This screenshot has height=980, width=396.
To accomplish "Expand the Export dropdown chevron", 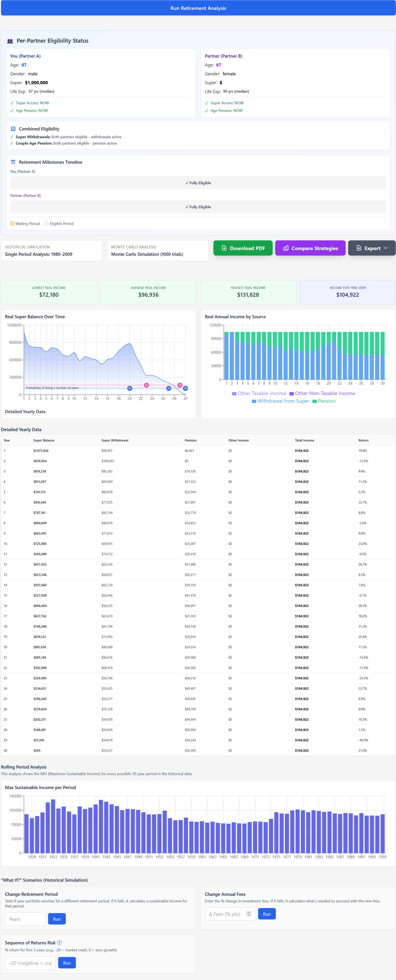I will (x=386, y=248).
